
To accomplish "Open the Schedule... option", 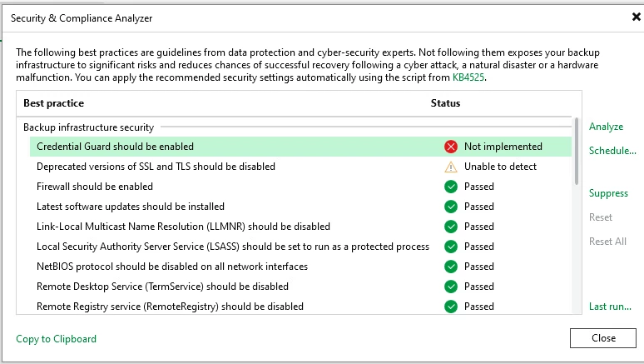I will [x=612, y=151].
